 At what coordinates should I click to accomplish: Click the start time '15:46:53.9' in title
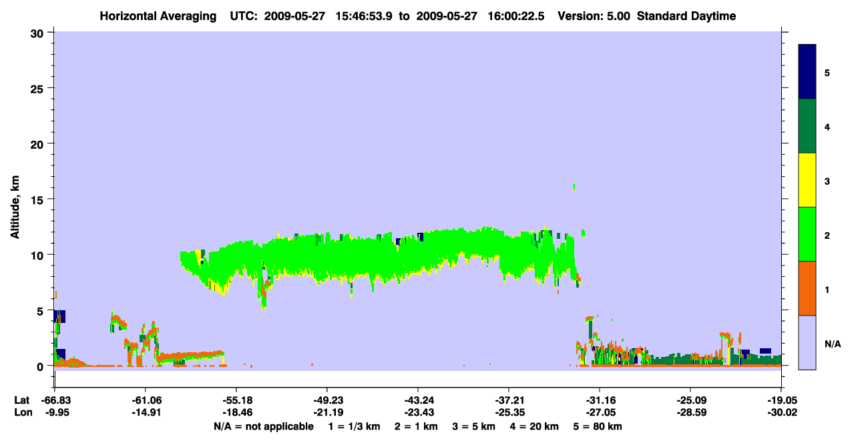click(x=365, y=16)
